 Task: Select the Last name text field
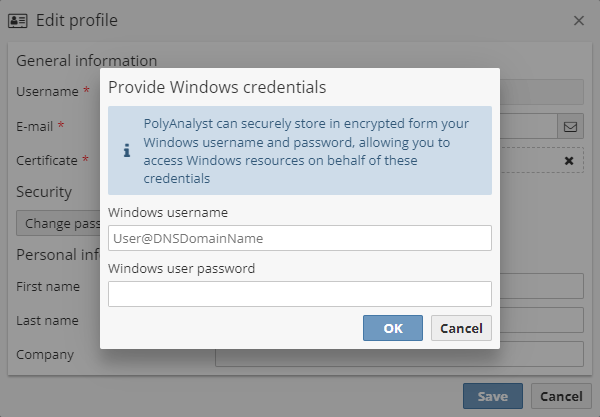541,320
